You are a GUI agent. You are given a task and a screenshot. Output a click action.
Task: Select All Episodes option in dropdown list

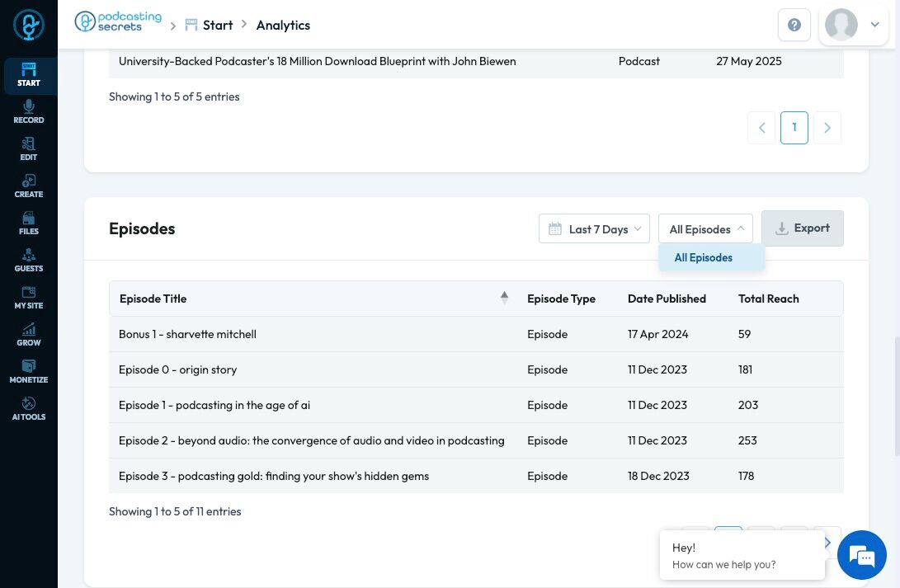pyautogui.click(x=704, y=257)
